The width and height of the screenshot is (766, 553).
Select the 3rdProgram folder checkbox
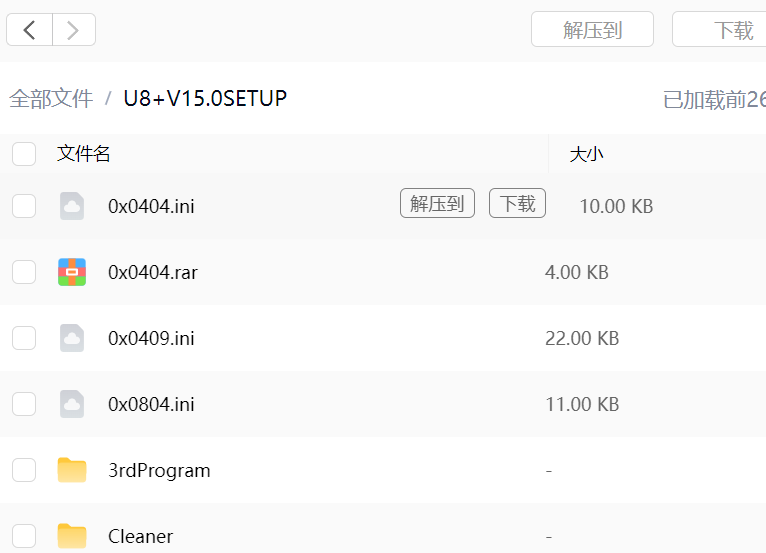(24, 470)
